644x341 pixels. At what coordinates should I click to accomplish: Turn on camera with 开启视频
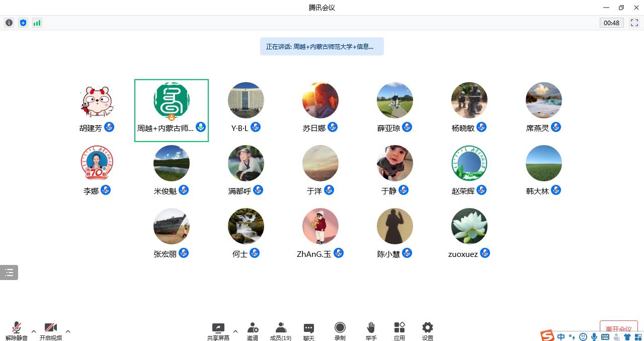pyautogui.click(x=51, y=331)
